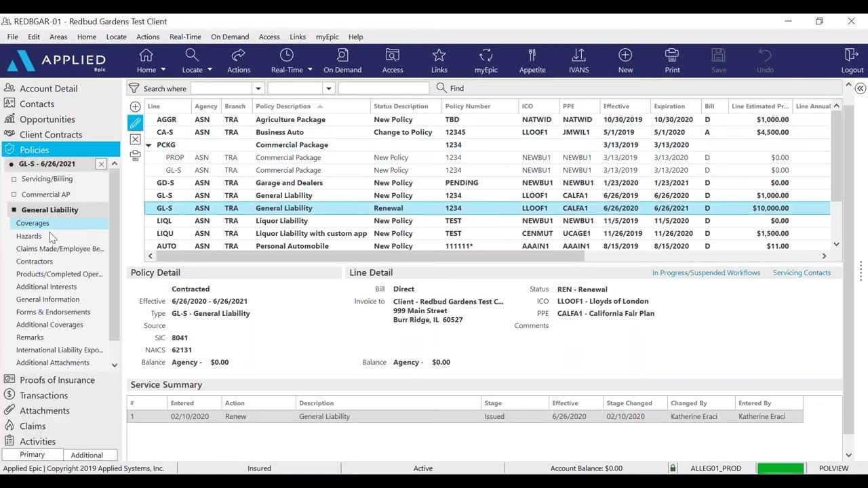Open the Locate magnifier toolbar icon
The width and height of the screenshot is (868, 488).
(192, 55)
